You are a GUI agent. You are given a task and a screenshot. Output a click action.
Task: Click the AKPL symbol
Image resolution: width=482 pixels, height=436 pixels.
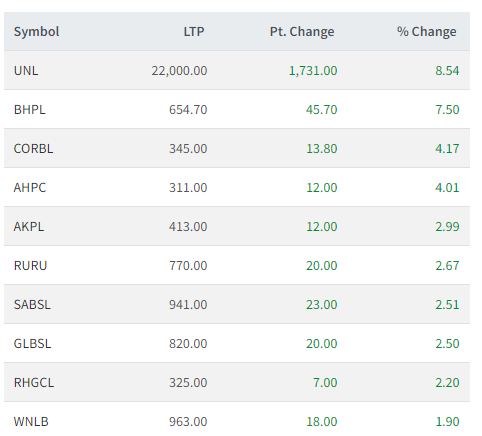[29, 227]
